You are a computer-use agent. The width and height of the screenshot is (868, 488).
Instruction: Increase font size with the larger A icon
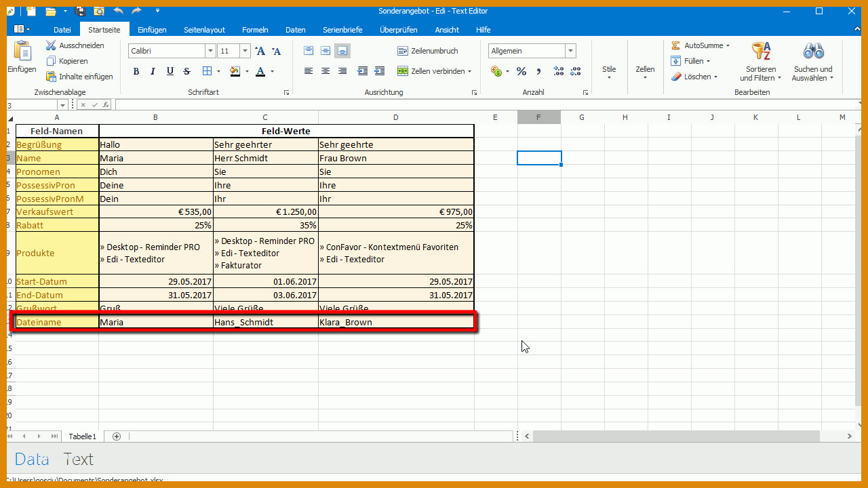click(x=260, y=51)
